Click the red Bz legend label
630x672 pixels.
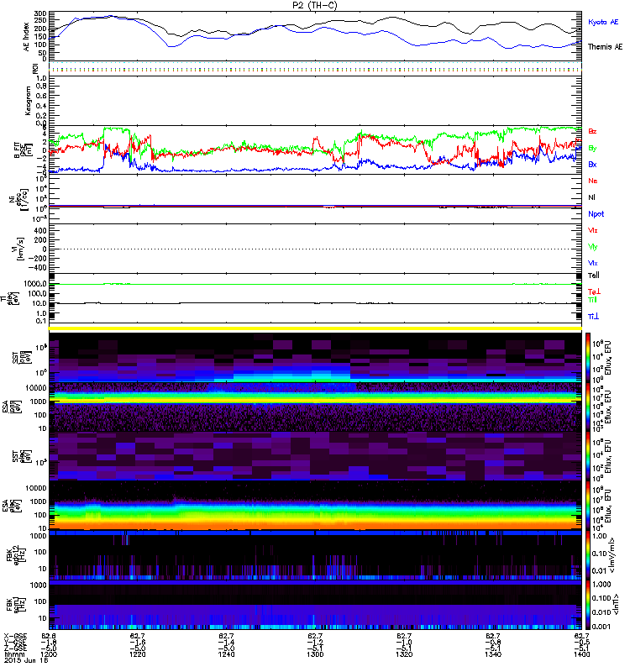pos(592,131)
